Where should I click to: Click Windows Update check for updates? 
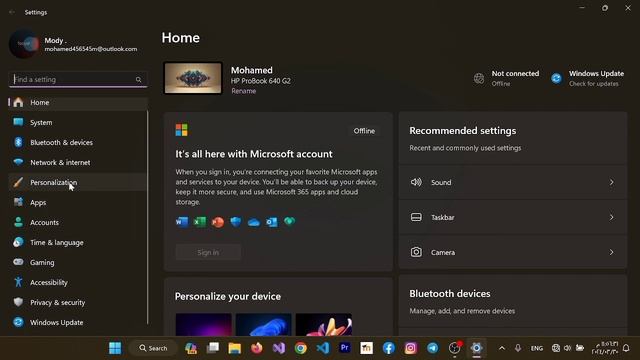pos(587,78)
